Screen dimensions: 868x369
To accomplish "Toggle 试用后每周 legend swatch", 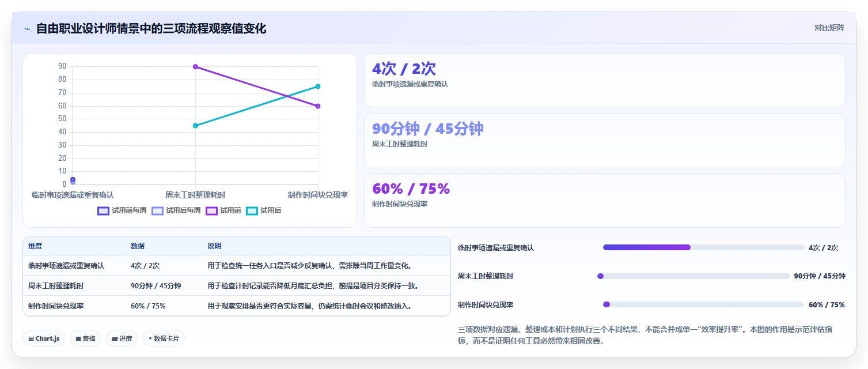I will tap(157, 211).
